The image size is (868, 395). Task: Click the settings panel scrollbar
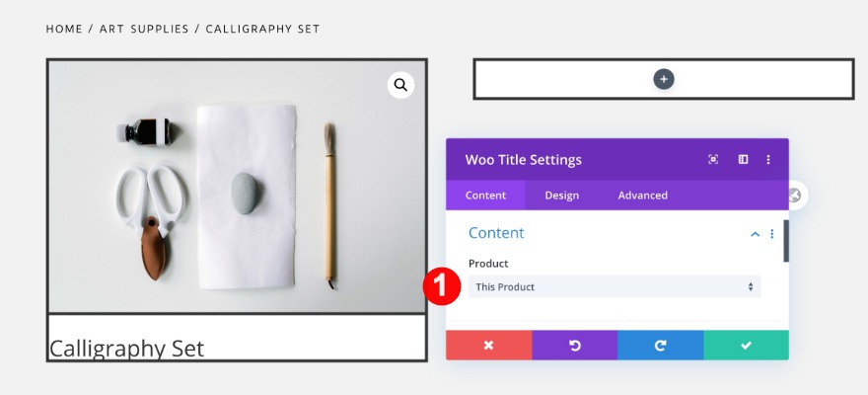pos(786,241)
